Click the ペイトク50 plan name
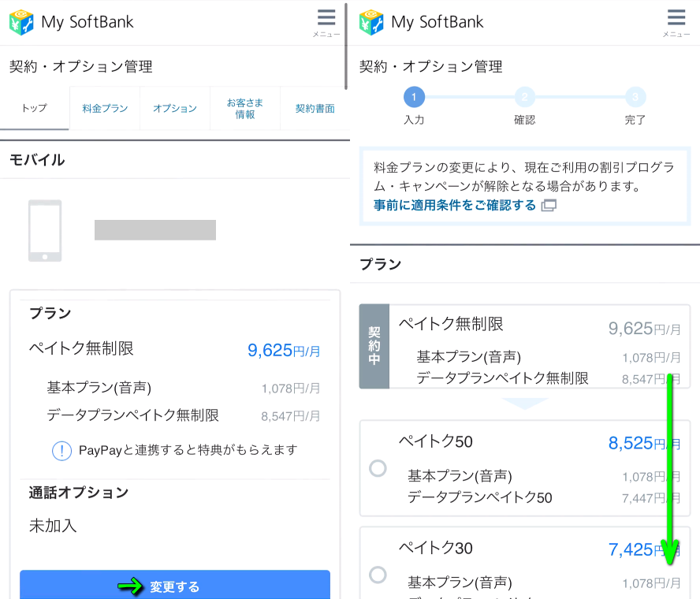Viewport: 700px width, 599px height. point(436,441)
